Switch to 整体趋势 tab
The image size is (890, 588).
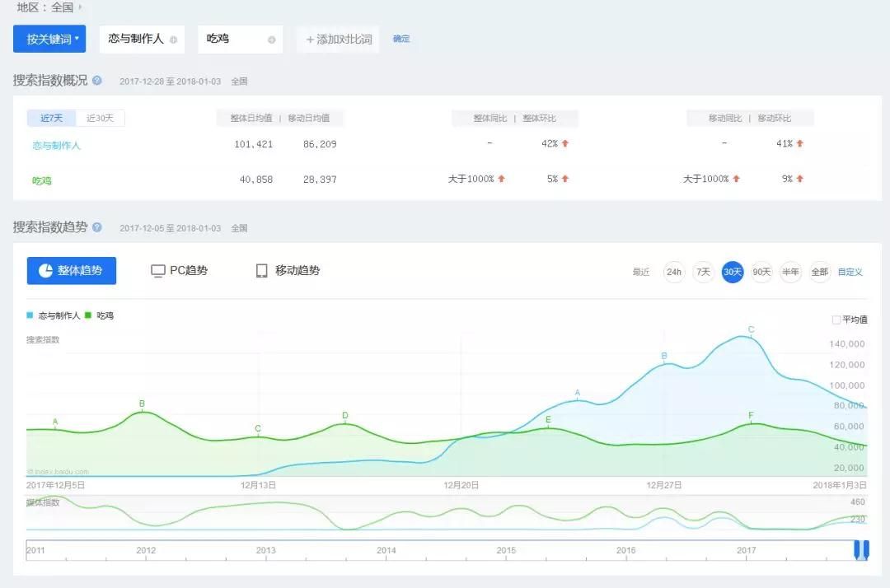pyautogui.click(x=72, y=270)
